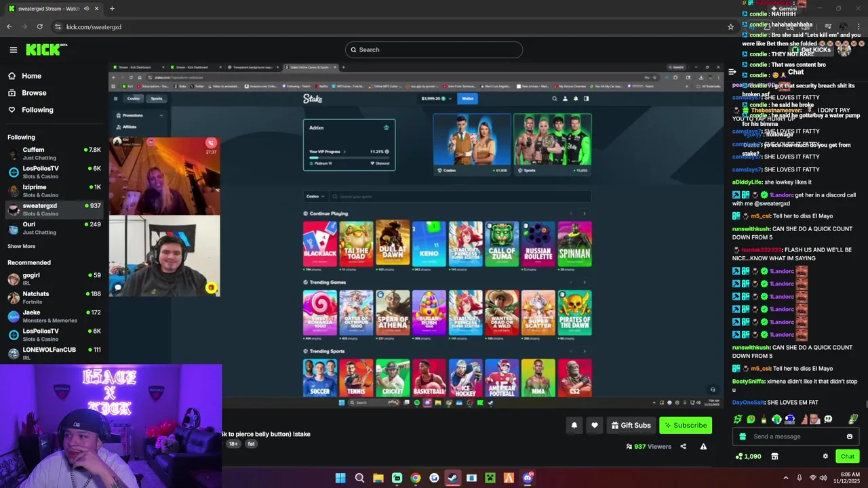Open File Explorer from the taskbar
The height and width of the screenshot is (488, 868).
(x=378, y=478)
